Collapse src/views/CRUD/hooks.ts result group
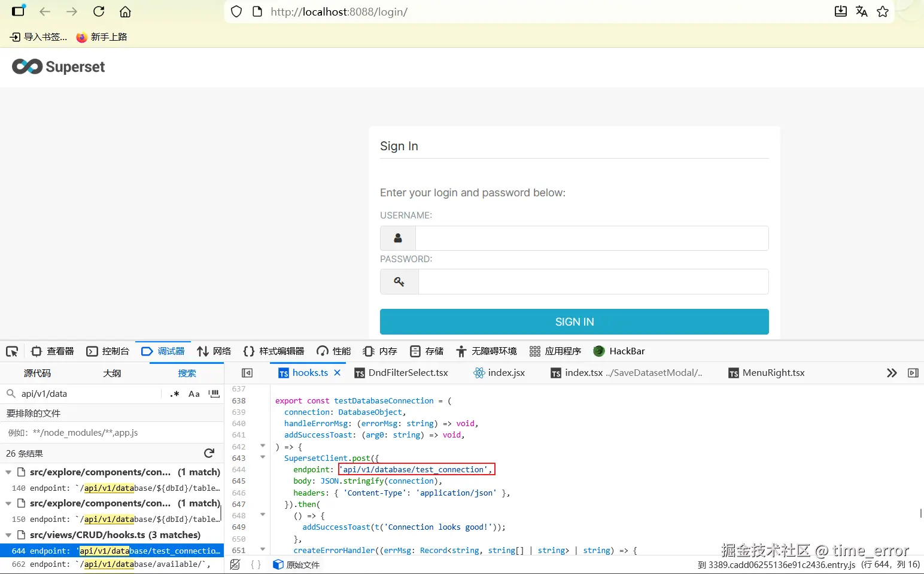 pyautogui.click(x=8, y=534)
